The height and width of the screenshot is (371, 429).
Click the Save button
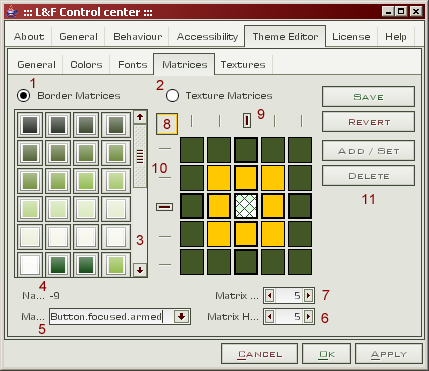point(368,97)
